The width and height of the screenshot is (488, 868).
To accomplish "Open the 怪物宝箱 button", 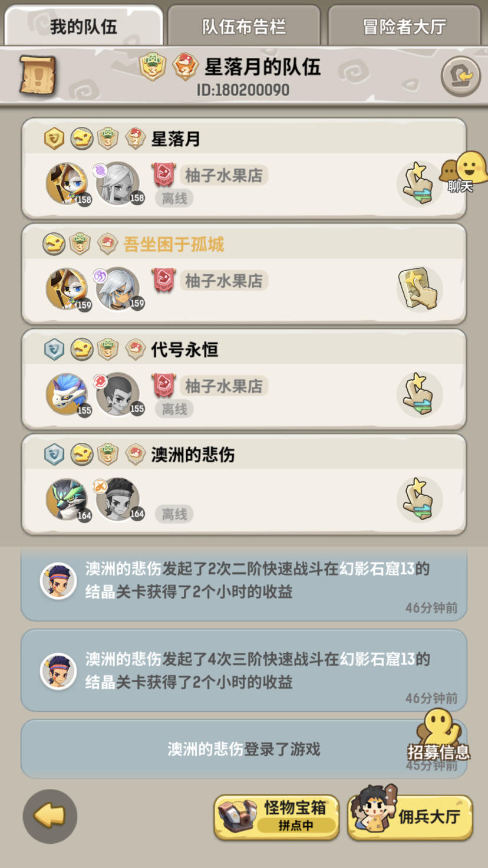I will (276, 817).
